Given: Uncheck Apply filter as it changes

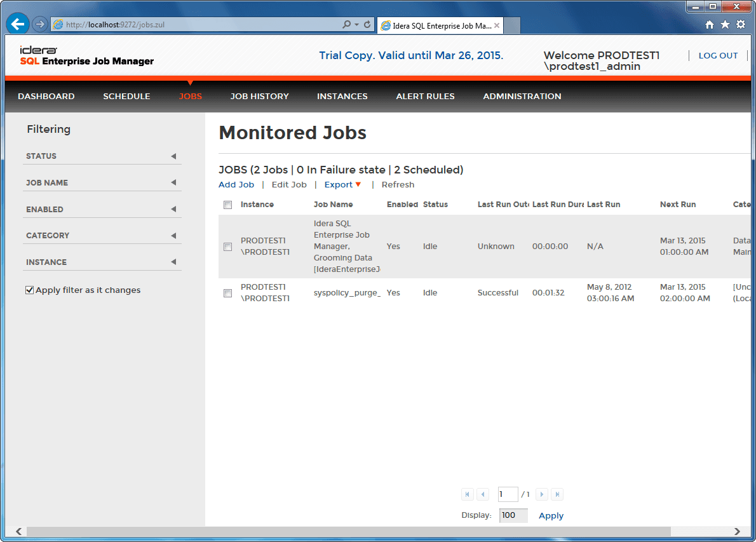Looking at the screenshot, I should (29, 290).
